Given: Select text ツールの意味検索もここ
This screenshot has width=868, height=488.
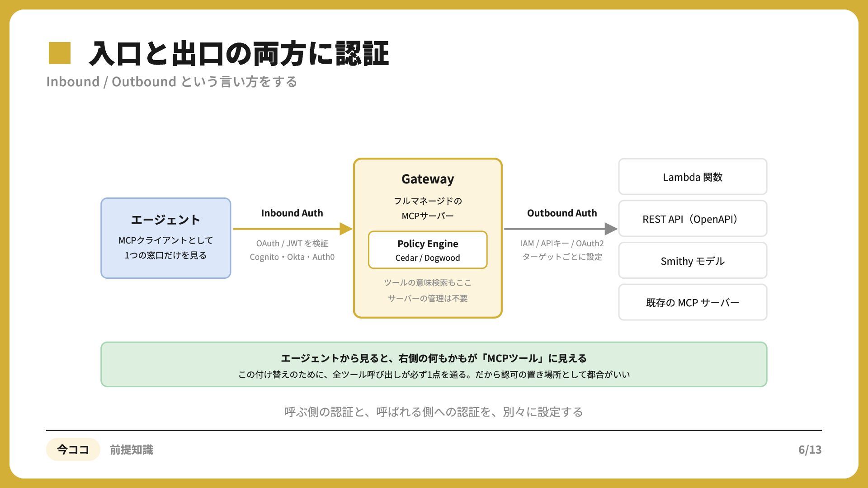Looking at the screenshot, I should pyautogui.click(x=428, y=283).
